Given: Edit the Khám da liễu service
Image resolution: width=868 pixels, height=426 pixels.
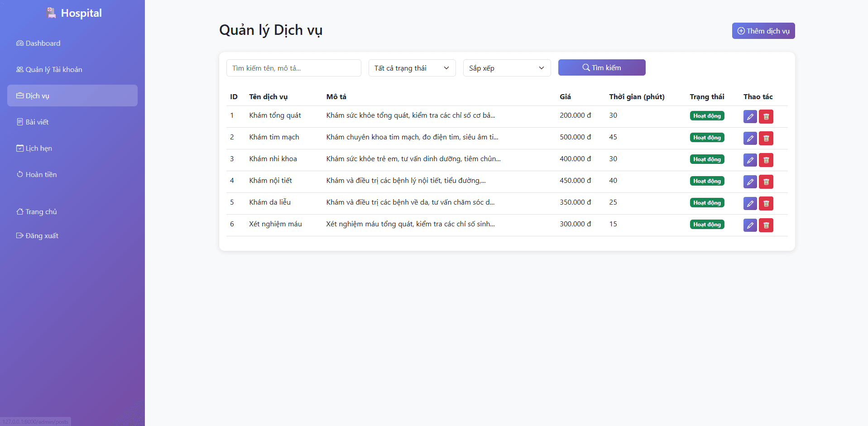Looking at the screenshot, I should [x=750, y=204].
